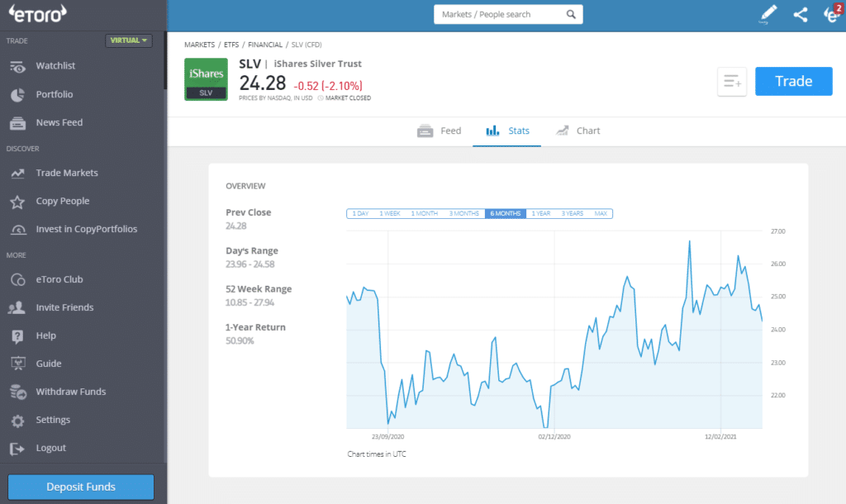Click the Deposit Funds button
This screenshot has height=504, width=846.
(x=81, y=487)
